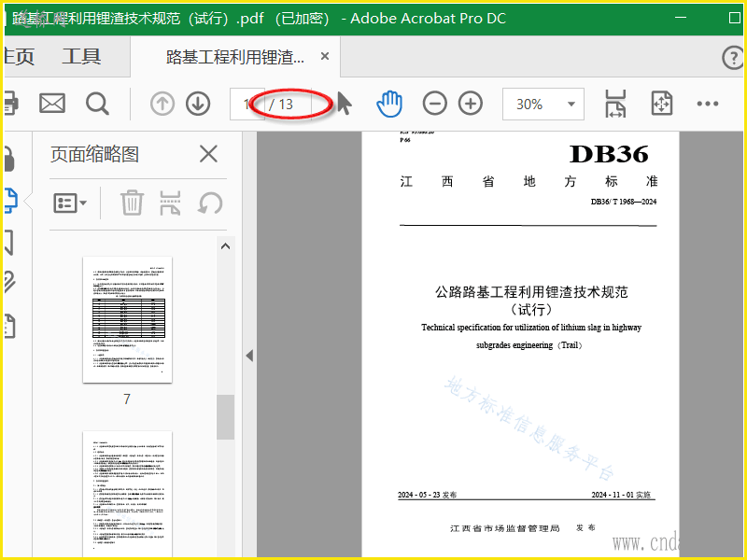Send the file by email envelope icon
This screenshot has height=560, width=747.
tap(52, 104)
